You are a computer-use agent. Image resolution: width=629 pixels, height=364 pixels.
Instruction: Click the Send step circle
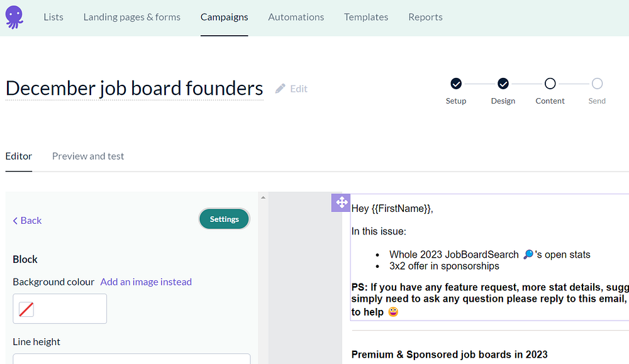[597, 84]
